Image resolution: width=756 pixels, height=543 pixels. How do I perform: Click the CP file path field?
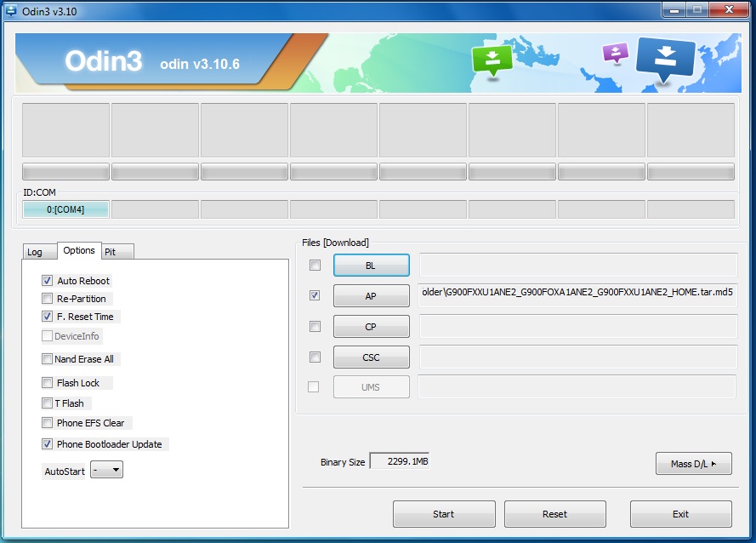[578, 326]
